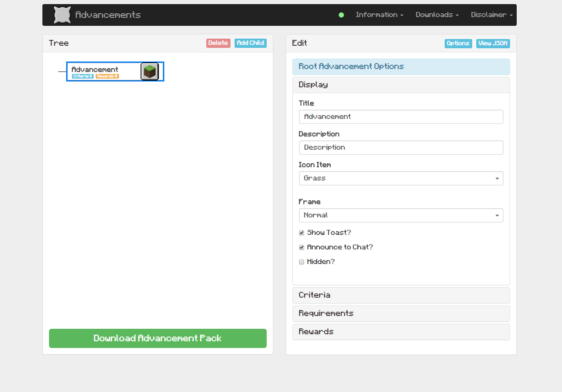Open the Icon Item dropdown showing Grass
562x392 pixels.
coord(401,178)
